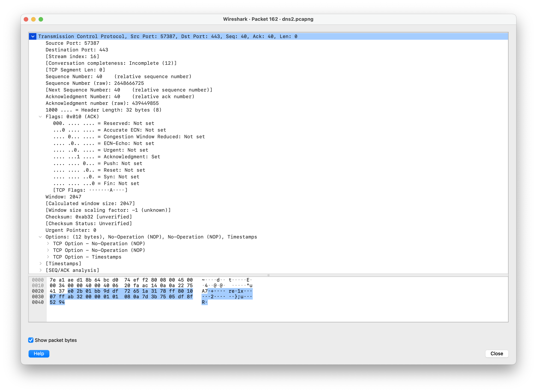This screenshot has height=392, width=537.
Task: Expand the second TCP Option No-Operation row
Action: click(x=48, y=250)
